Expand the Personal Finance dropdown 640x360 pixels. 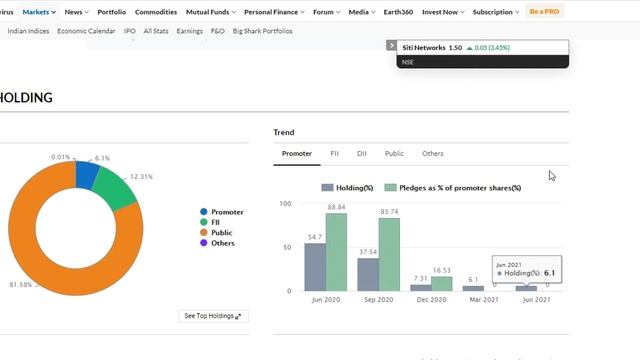coord(274,12)
